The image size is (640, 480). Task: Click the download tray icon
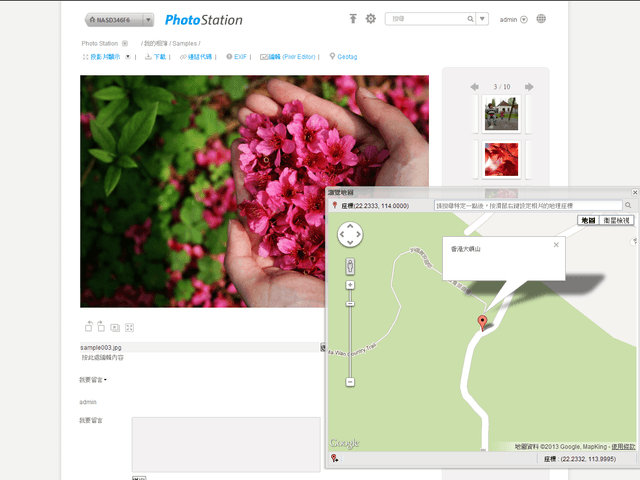[x=148, y=57]
